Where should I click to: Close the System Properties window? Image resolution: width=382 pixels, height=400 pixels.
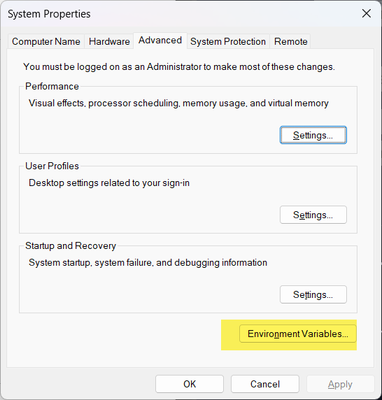(x=366, y=14)
